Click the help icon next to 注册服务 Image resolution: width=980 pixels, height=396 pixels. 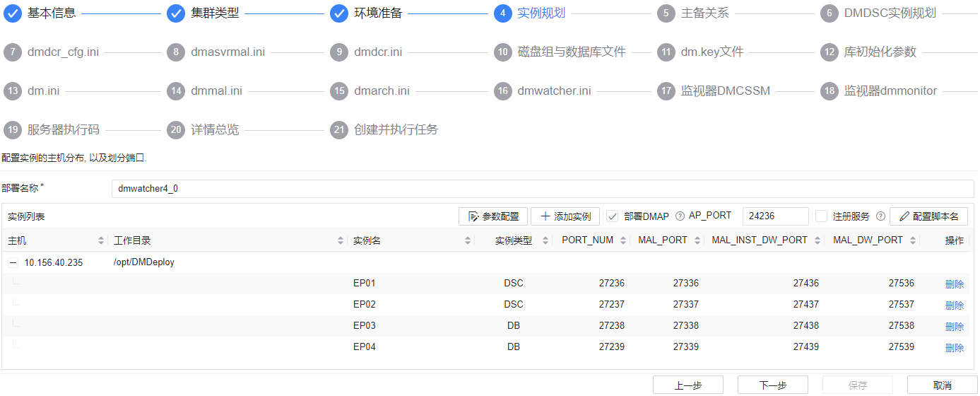point(880,216)
